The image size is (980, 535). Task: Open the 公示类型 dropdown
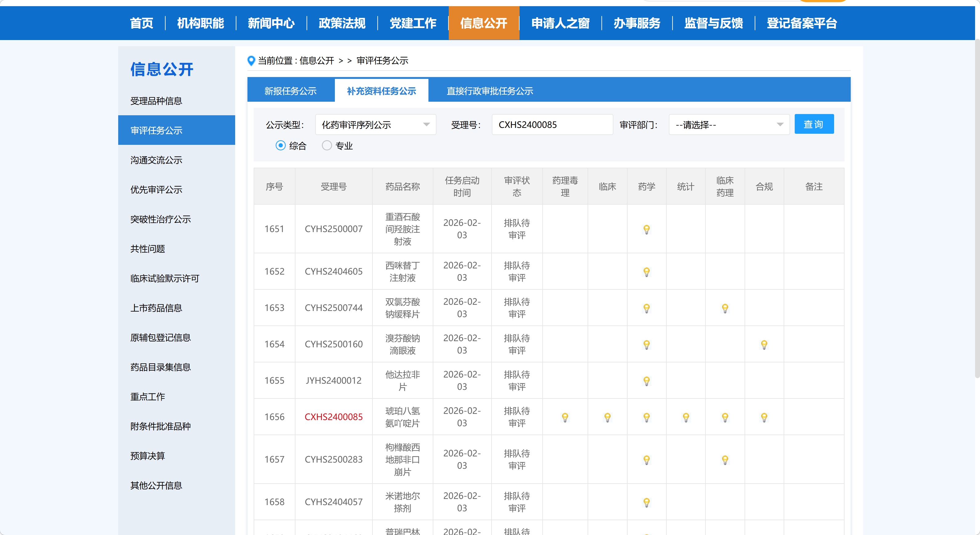375,125
